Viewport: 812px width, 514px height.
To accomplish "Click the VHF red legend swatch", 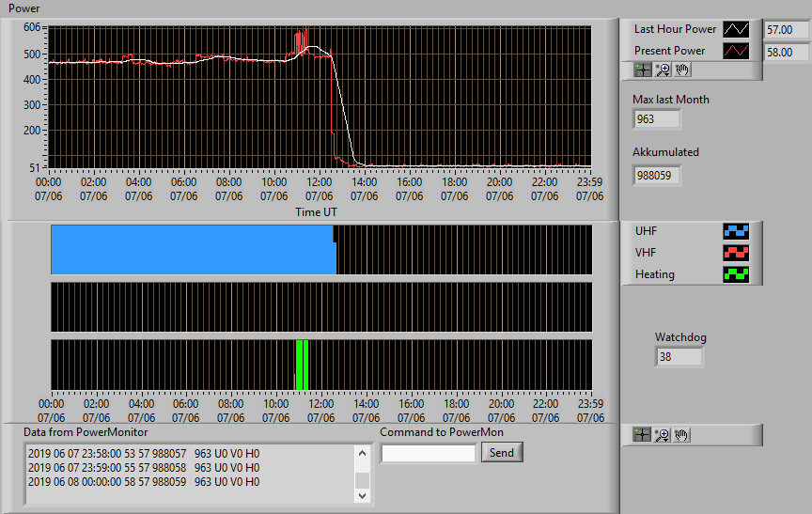I will (736, 253).
